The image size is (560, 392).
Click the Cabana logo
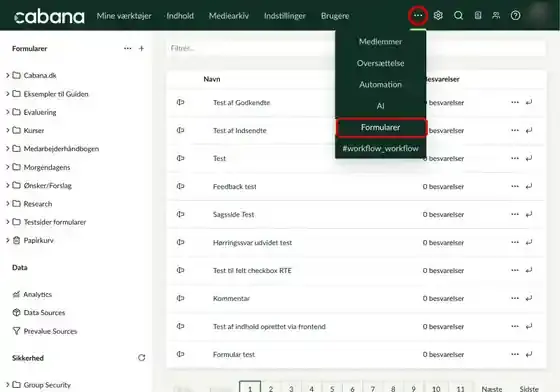tap(49, 16)
